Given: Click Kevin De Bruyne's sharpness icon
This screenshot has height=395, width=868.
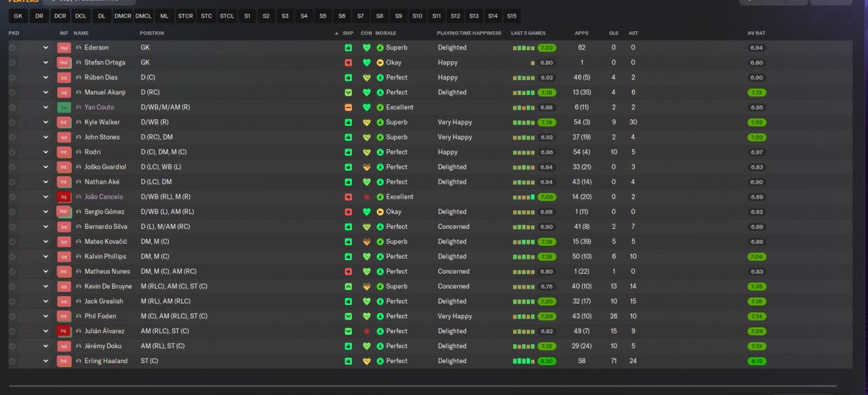Looking at the screenshot, I should (348, 286).
